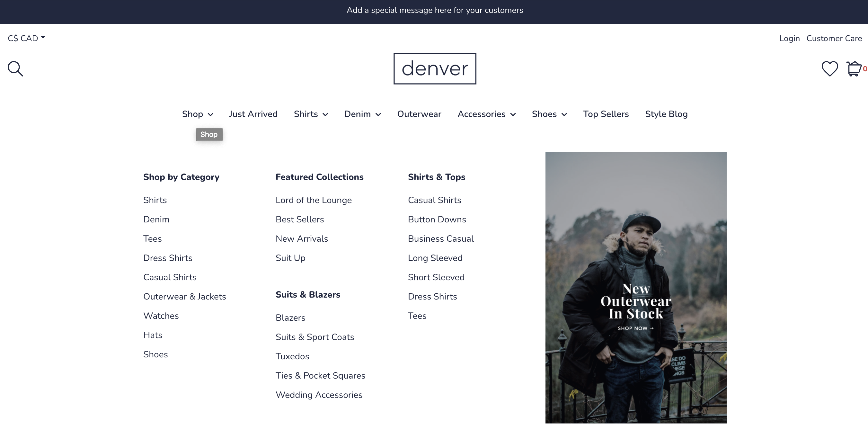The height and width of the screenshot is (439, 868).
Task: Go to Just Arrived menu item
Action: [x=253, y=114]
